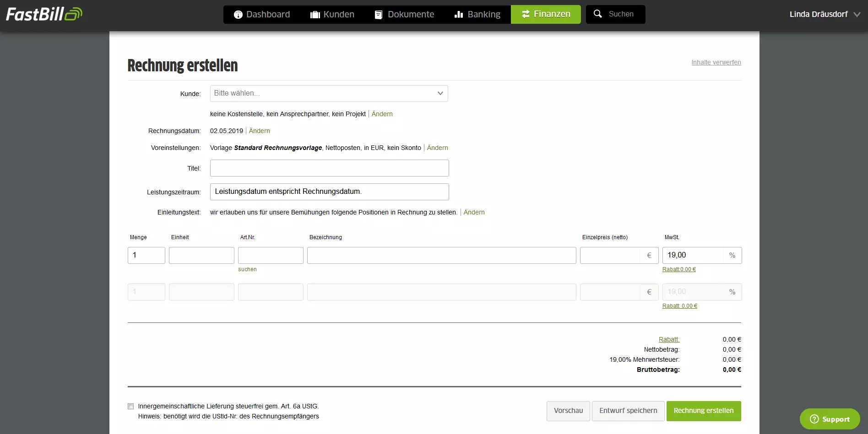Image resolution: width=868 pixels, height=434 pixels.
Task: Open the Kunde selection dropdown
Action: point(329,93)
